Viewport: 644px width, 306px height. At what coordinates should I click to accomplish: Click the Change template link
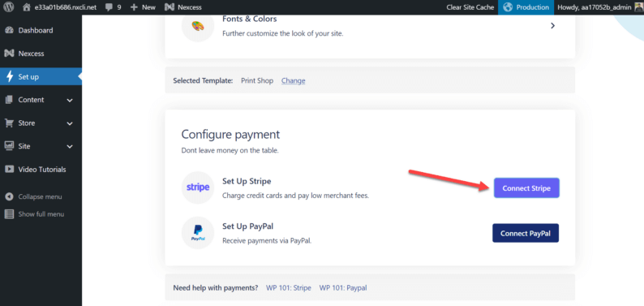(x=294, y=80)
